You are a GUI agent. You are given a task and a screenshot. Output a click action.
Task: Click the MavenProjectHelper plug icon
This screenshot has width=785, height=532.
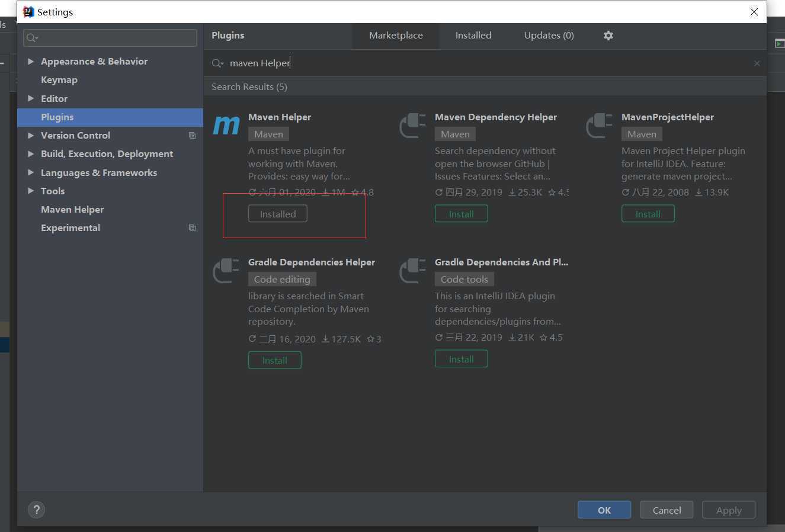[600, 125]
